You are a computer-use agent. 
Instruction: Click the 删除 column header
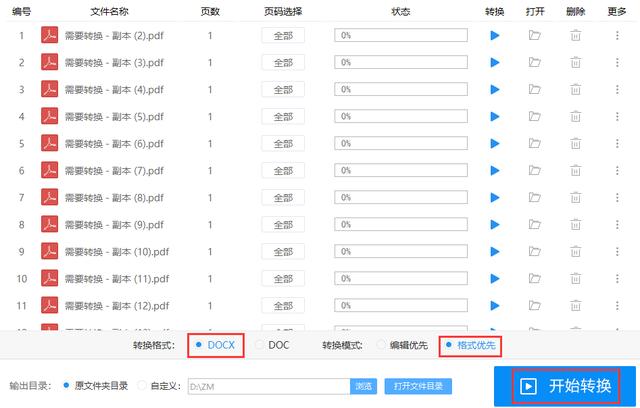coord(576,11)
